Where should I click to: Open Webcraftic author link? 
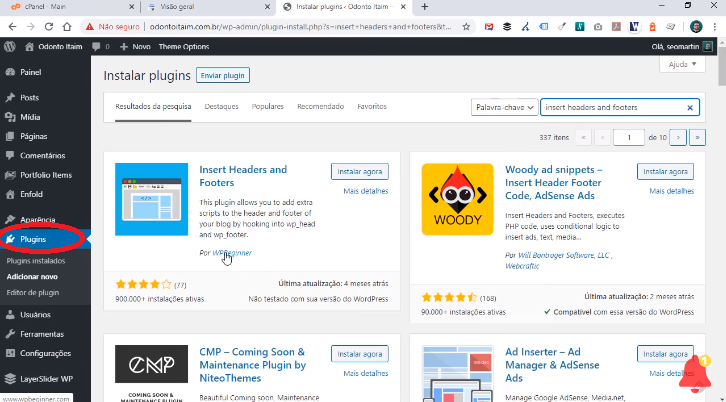(522, 266)
